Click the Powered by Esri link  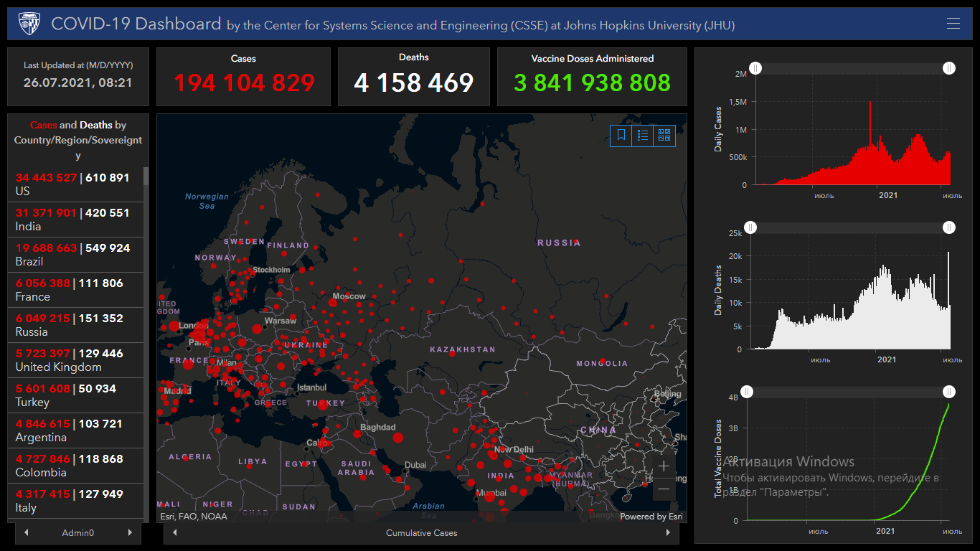[x=651, y=517]
